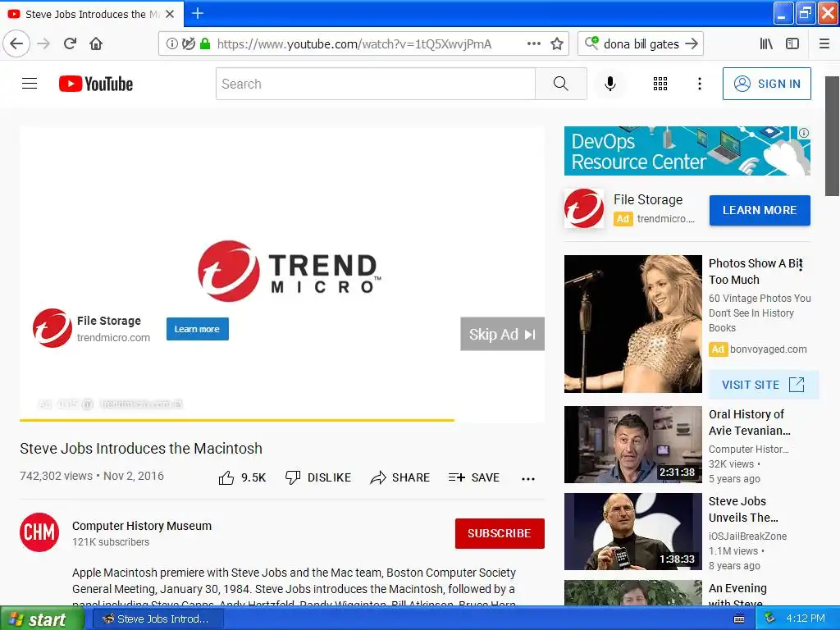840x630 pixels.
Task: Click the YouTube Search input field
Action: [x=376, y=84]
